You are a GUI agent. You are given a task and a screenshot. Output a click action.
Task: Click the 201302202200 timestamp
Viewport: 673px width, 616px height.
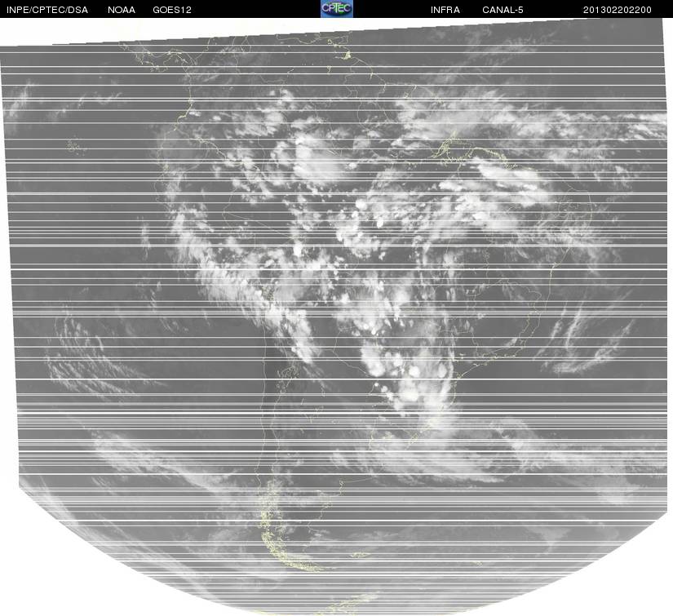tap(618, 10)
